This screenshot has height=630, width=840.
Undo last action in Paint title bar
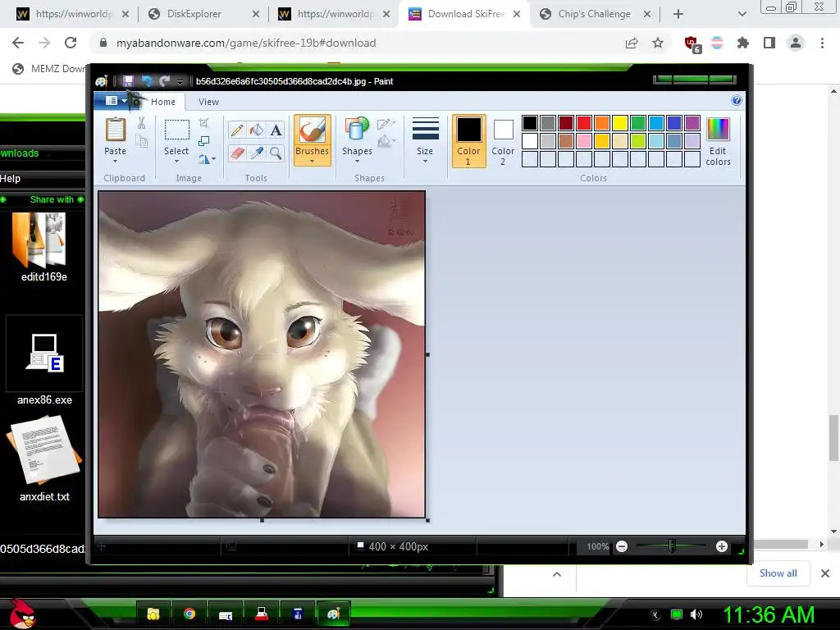(x=147, y=81)
